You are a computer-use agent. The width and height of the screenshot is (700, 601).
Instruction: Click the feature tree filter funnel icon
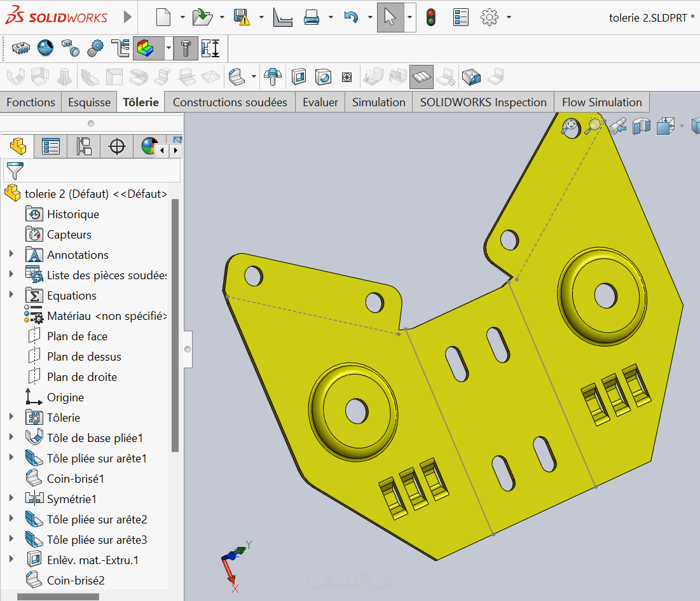tap(15, 170)
